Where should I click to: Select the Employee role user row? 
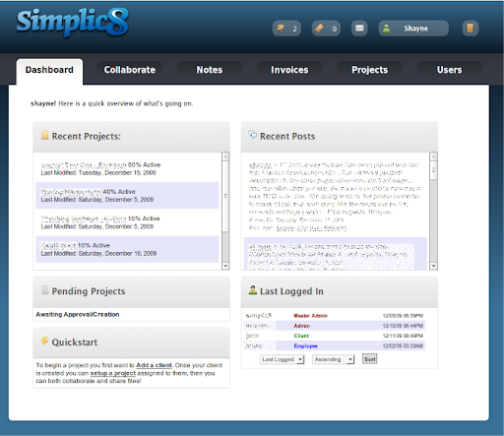[x=335, y=345]
